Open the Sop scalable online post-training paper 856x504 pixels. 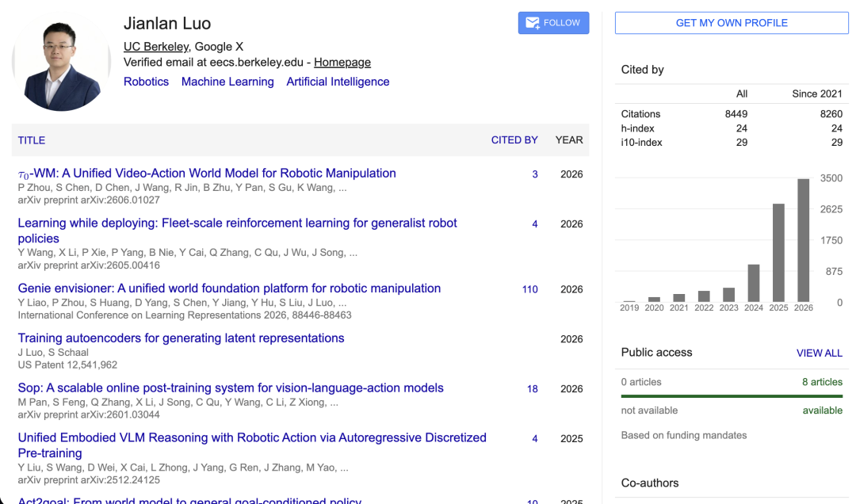231,388
